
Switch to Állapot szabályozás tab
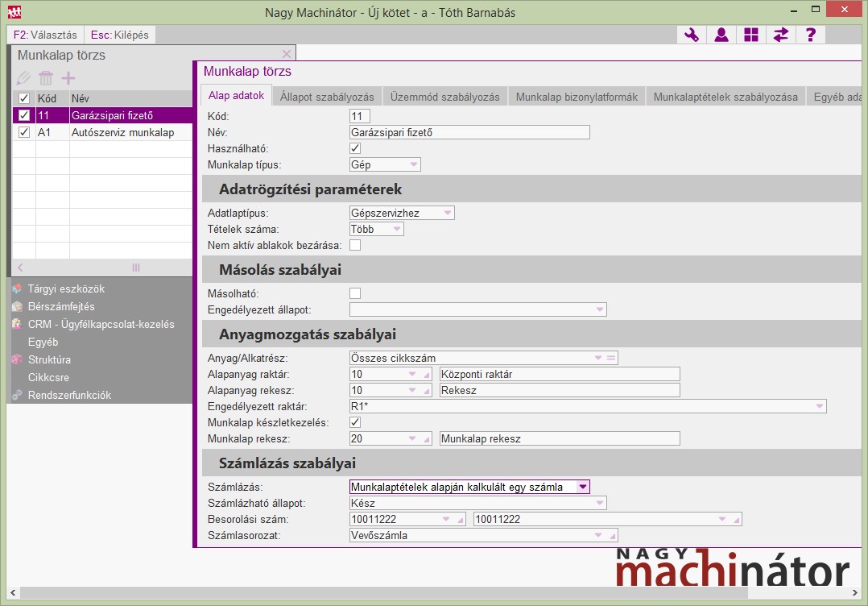(x=327, y=97)
